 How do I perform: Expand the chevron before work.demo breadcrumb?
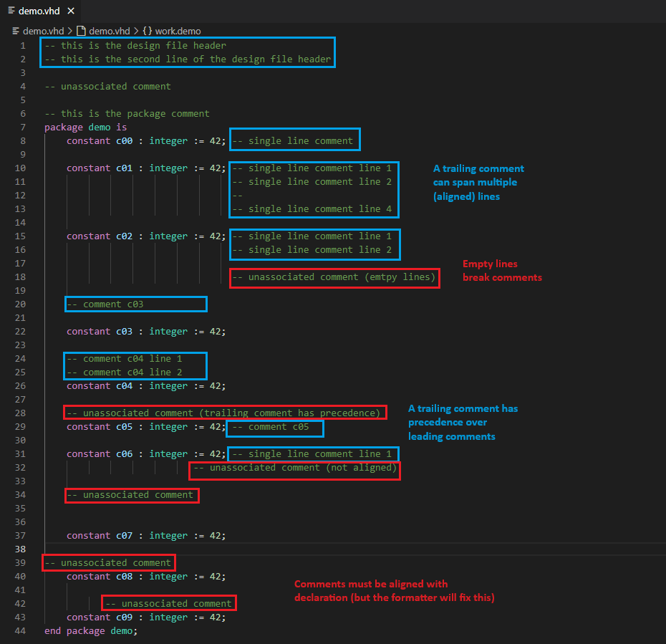136,31
